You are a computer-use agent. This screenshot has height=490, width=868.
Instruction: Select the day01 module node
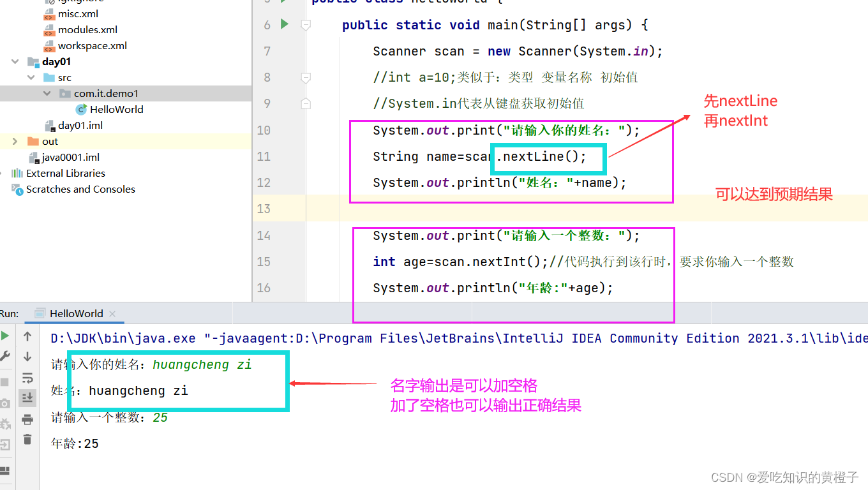(x=56, y=62)
